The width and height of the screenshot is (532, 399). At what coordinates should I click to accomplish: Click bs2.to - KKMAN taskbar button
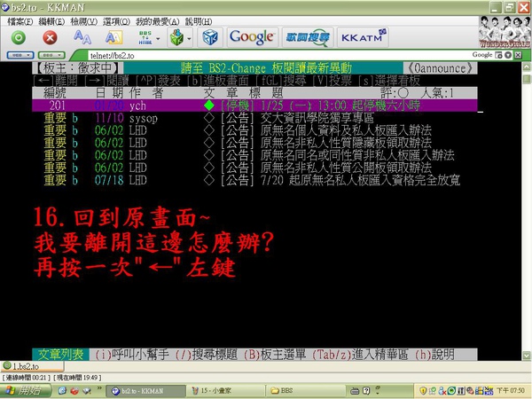146,391
